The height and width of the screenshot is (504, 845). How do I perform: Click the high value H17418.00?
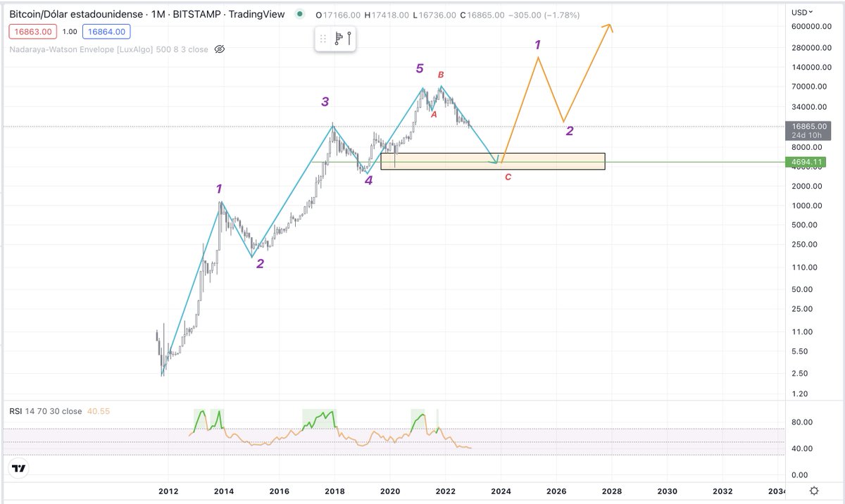coord(386,15)
